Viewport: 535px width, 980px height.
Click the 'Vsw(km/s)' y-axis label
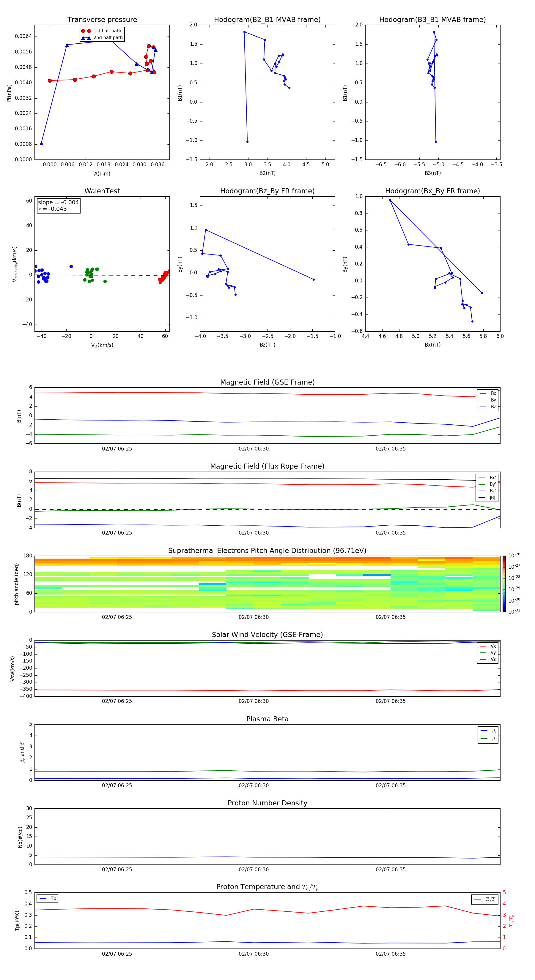12,668
